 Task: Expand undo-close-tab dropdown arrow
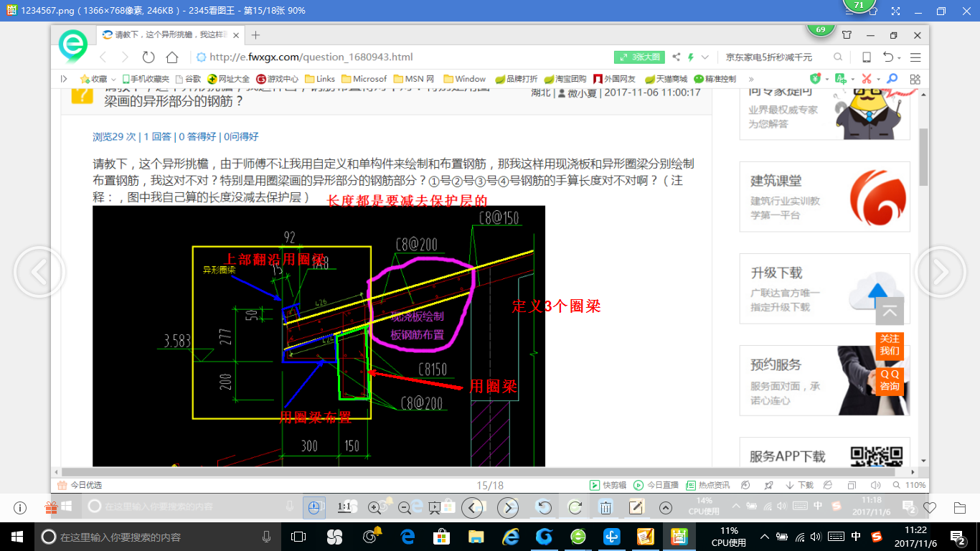pos(900,57)
